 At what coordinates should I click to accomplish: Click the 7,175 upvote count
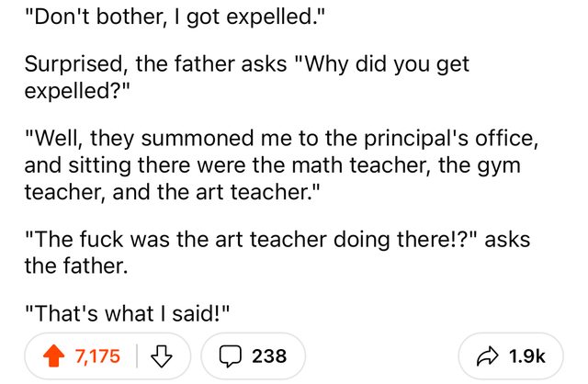(x=99, y=356)
